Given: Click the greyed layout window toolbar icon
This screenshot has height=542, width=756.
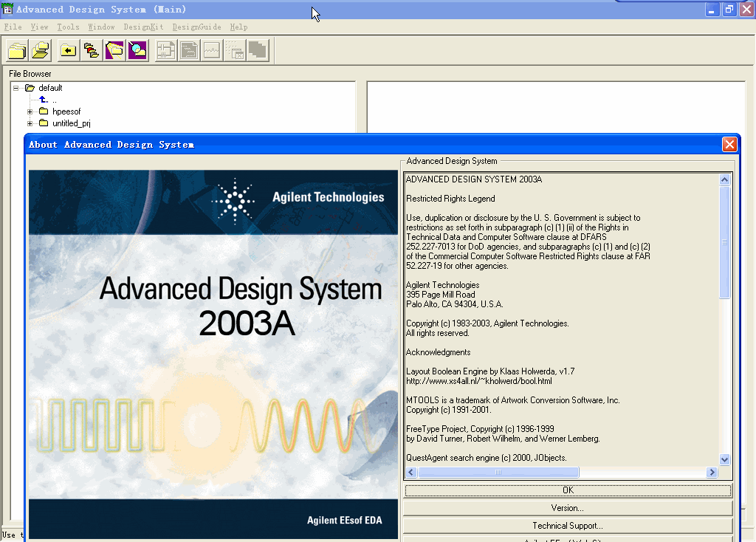Looking at the screenshot, I should click(189, 50).
